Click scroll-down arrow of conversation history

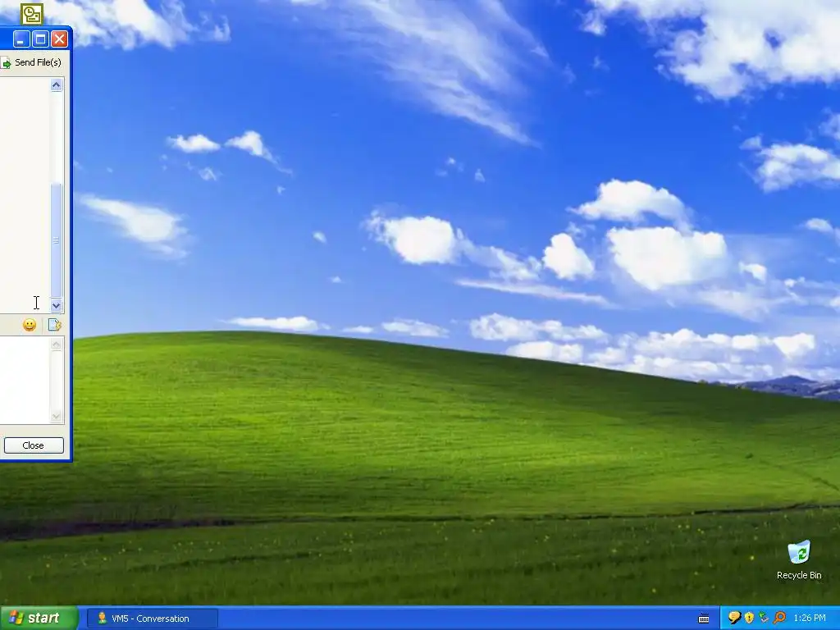tap(57, 305)
